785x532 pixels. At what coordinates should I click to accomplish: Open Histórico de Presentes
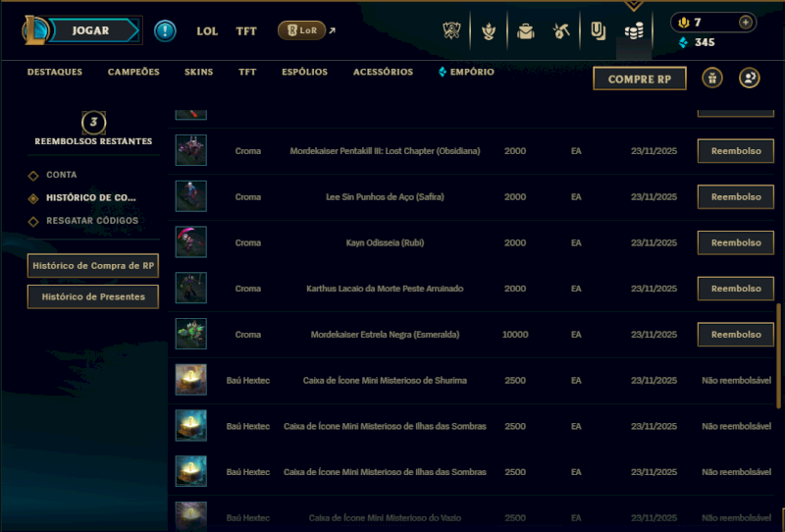93,296
